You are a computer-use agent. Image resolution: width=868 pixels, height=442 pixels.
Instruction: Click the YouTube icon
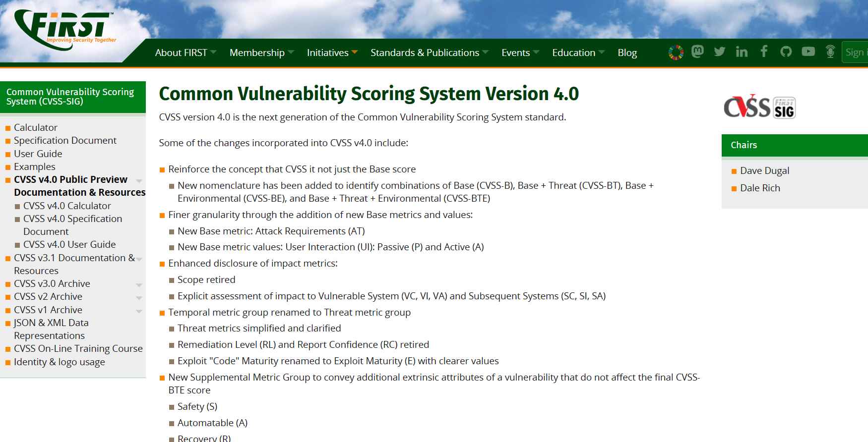tap(808, 52)
